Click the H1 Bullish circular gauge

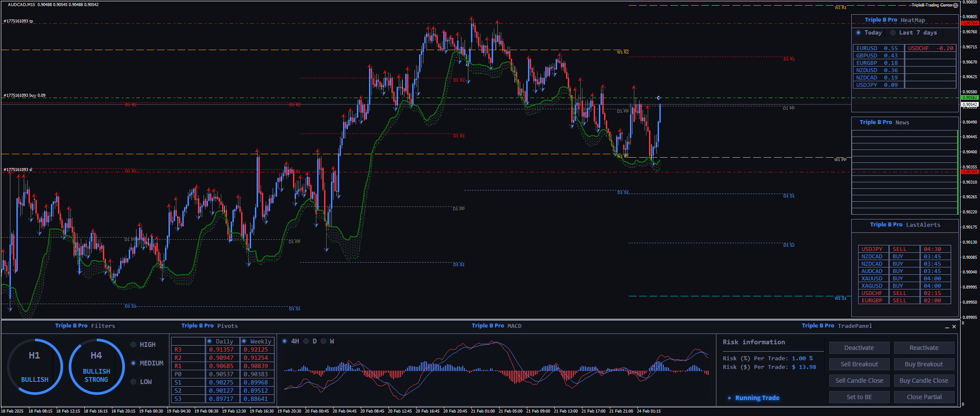point(35,366)
